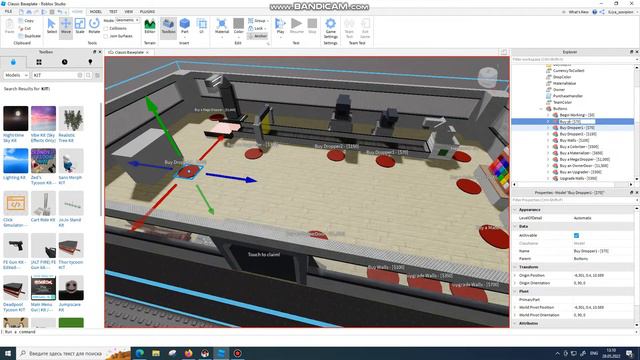Collapse the Transform section in Properties
Image resolution: width=640 pixels, height=360 pixels.
coord(515,267)
